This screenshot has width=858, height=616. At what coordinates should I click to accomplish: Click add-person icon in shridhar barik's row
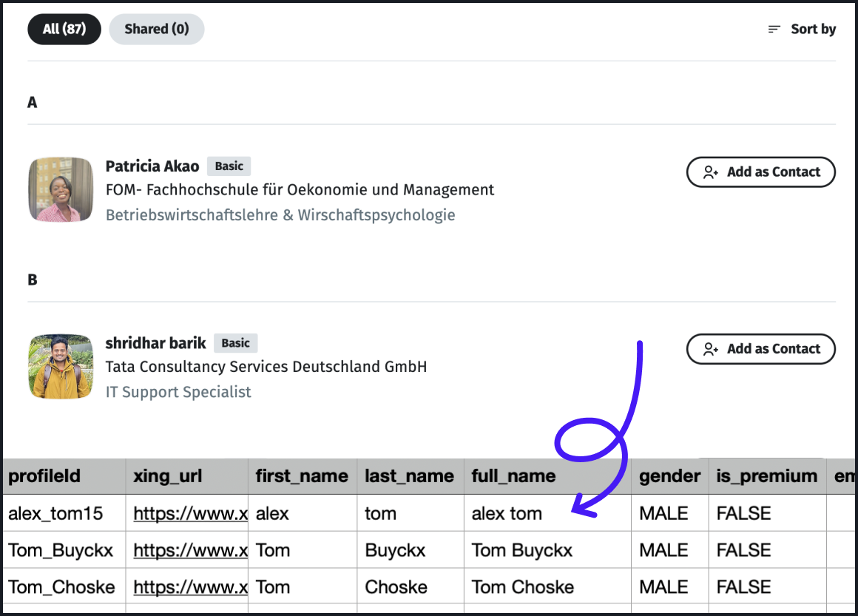coord(710,349)
